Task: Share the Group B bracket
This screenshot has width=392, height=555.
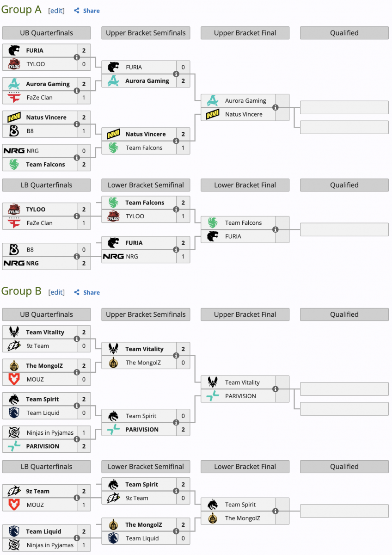Action: (x=87, y=292)
